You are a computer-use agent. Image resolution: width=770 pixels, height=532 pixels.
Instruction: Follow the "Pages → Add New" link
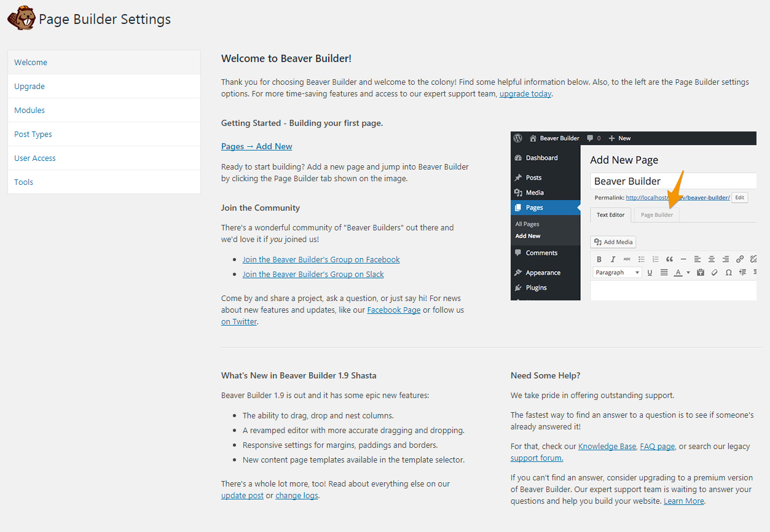[x=256, y=146]
